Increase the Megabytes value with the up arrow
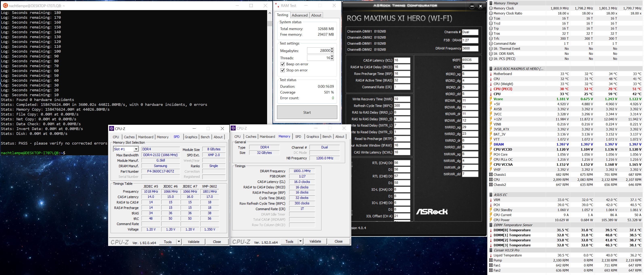Image resolution: width=644 pixels, height=275 pixels. pos(332,49)
